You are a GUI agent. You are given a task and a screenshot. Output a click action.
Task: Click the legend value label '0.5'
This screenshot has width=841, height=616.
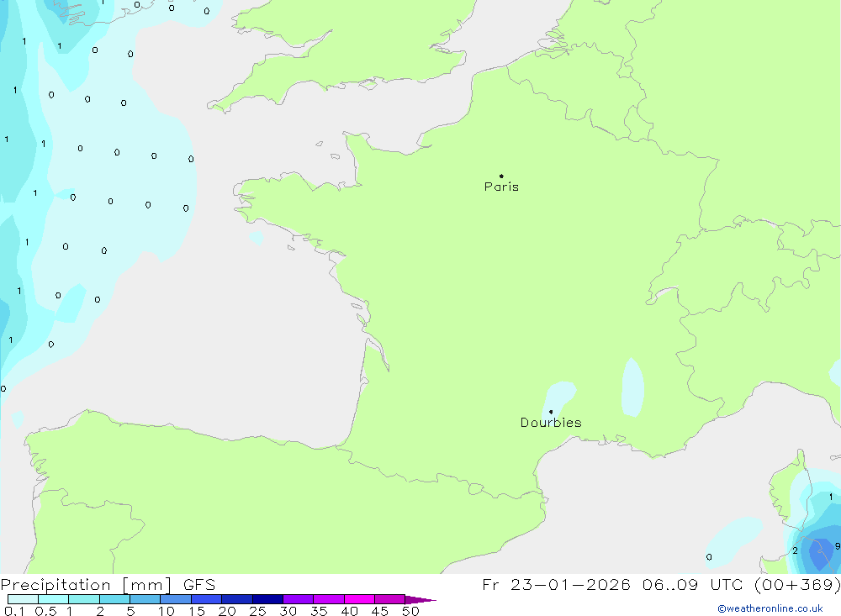[45, 611]
